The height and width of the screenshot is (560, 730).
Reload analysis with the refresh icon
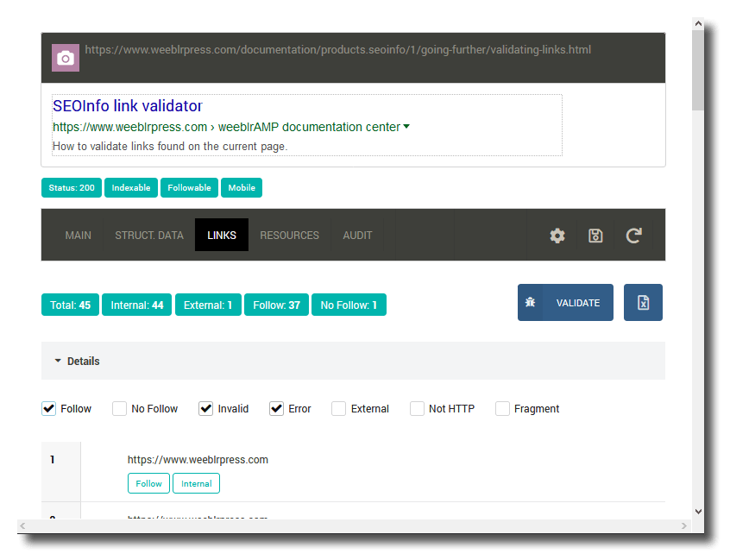coord(633,236)
